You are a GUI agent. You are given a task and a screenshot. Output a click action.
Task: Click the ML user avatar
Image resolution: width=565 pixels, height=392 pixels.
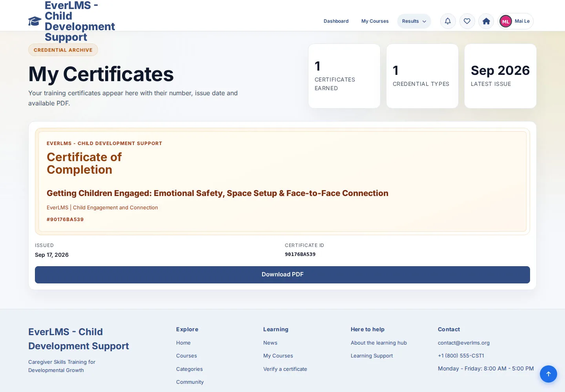click(x=506, y=21)
